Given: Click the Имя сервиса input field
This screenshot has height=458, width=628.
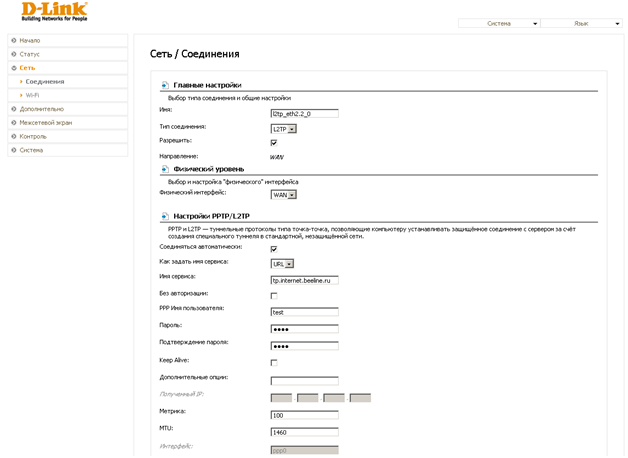Looking at the screenshot, I should pyautogui.click(x=304, y=280).
